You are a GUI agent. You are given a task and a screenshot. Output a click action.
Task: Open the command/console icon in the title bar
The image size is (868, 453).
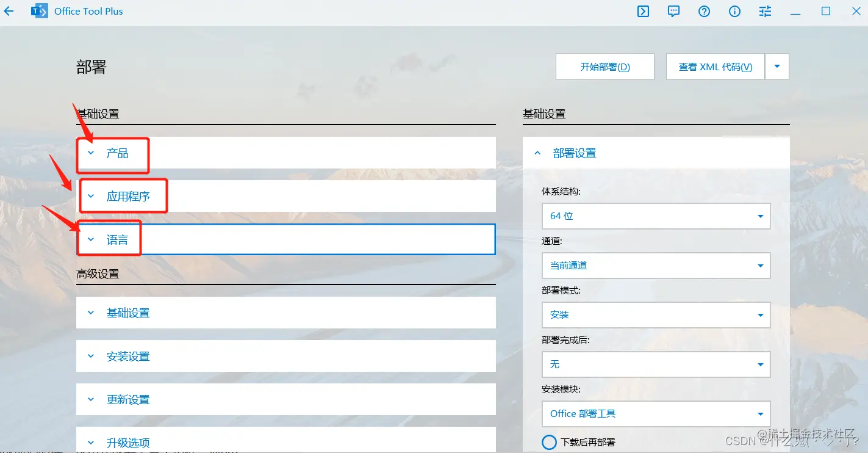pyautogui.click(x=642, y=11)
